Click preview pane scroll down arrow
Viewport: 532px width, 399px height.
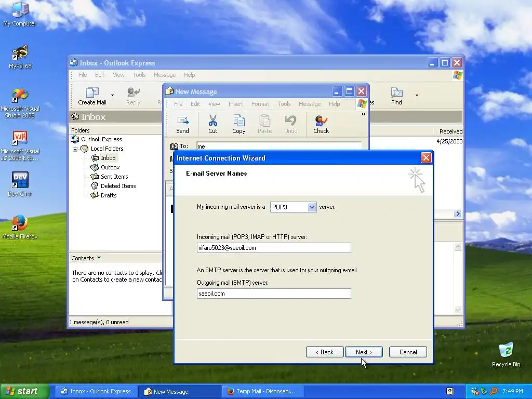click(x=458, y=310)
